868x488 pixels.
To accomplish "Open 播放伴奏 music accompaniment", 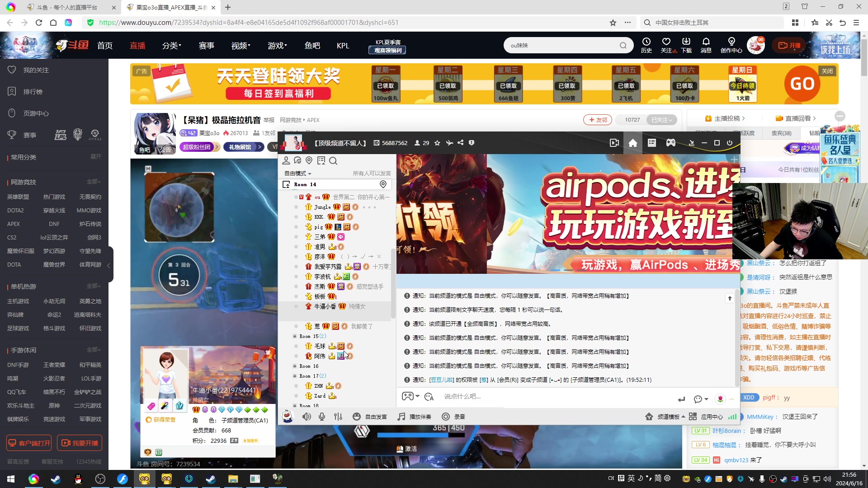I will 414,417.
